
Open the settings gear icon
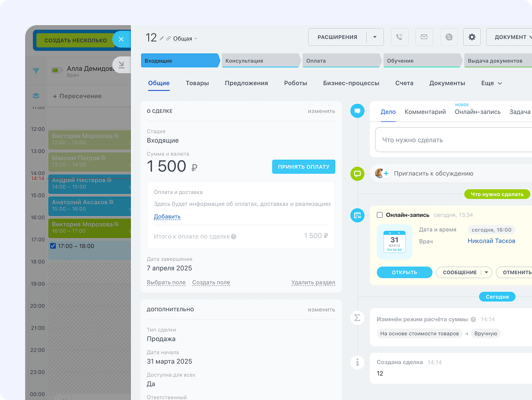pos(472,37)
